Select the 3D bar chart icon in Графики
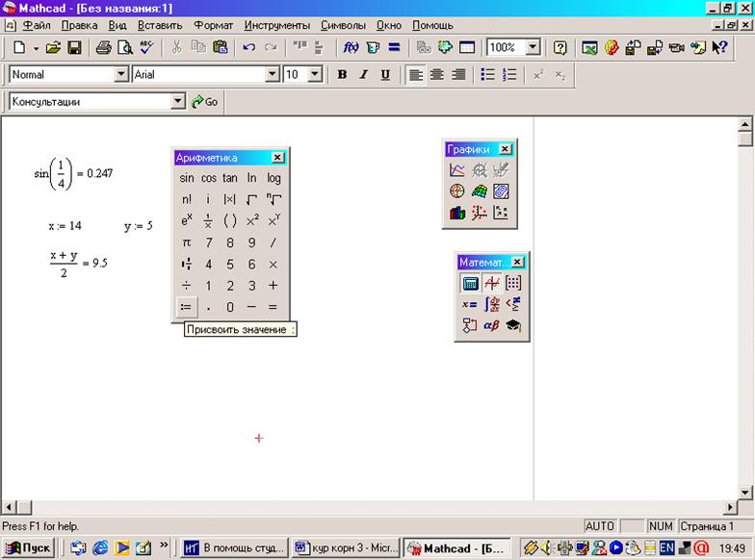Image resolution: width=755 pixels, height=560 pixels. tap(457, 213)
